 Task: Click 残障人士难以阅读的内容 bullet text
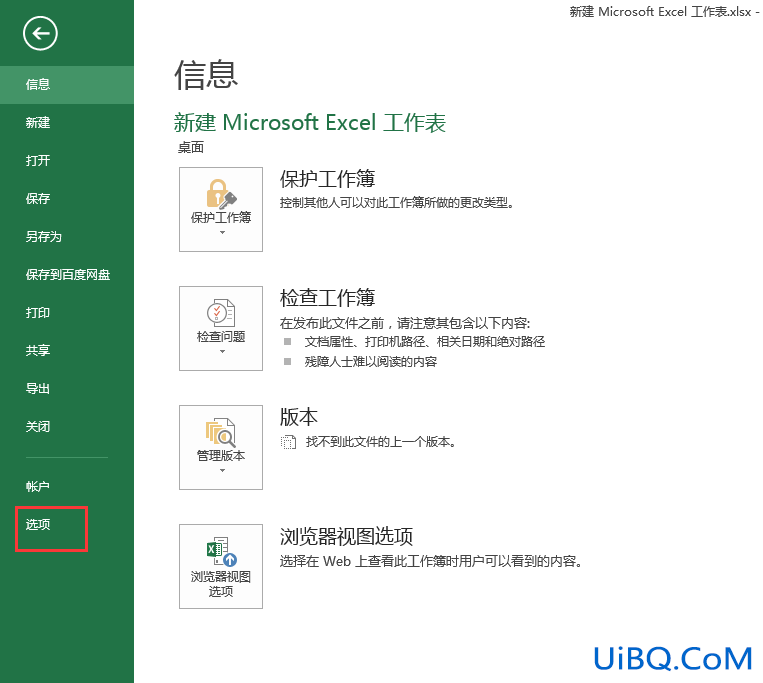pos(371,362)
